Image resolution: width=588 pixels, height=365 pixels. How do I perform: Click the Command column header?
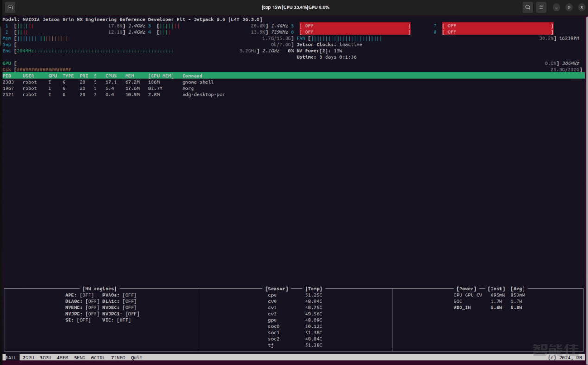pos(192,76)
